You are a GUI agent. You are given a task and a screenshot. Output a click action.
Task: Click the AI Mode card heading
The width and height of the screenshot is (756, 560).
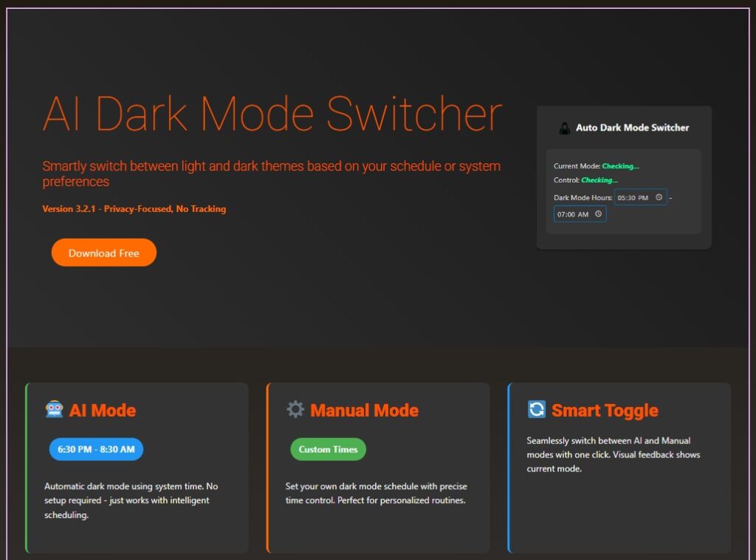(103, 411)
